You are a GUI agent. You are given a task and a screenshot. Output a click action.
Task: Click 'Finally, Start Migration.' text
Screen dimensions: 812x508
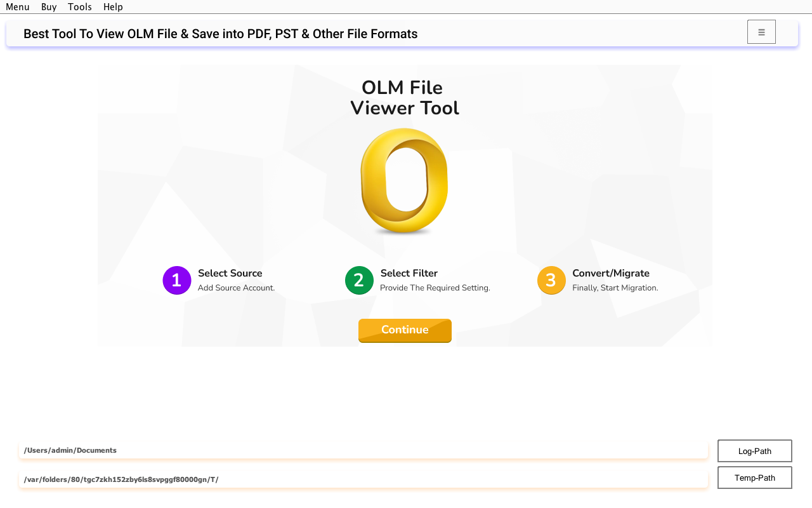pyautogui.click(x=615, y=288)
